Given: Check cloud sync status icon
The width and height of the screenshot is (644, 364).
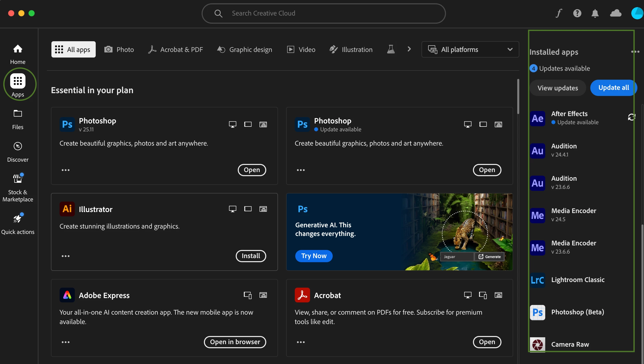Looking at the screenshot, I should [x=615, y=13].
